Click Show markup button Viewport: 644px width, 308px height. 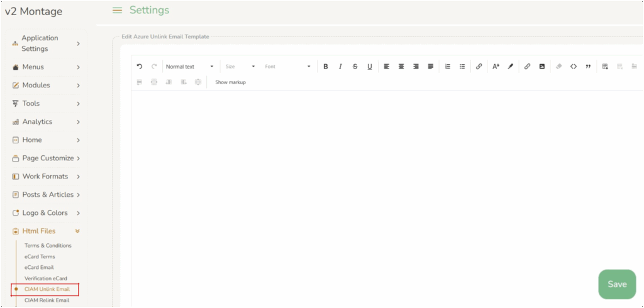(230, 82)
